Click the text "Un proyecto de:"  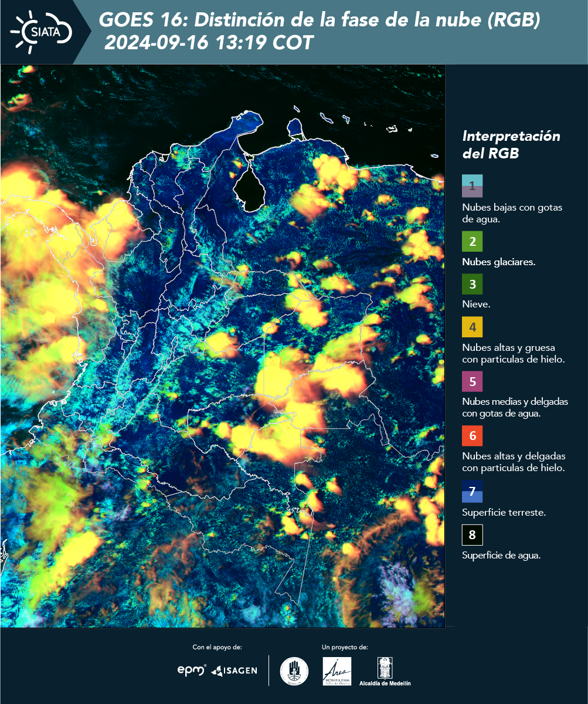click(345, 647)
